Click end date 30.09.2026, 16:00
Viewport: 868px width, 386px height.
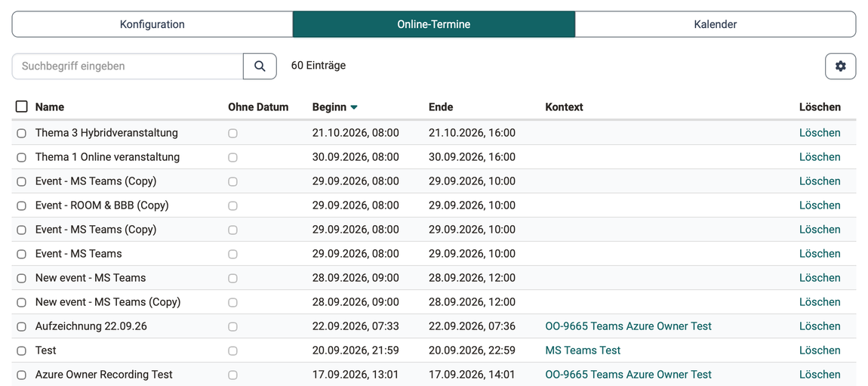(472, 156)
